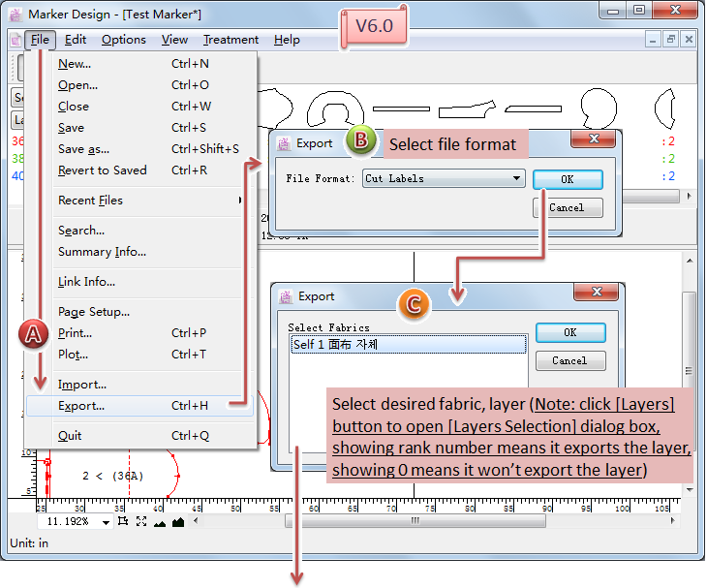Select Page Setup... in File menu
Screen dimensions: 707x588
point(94,312)
